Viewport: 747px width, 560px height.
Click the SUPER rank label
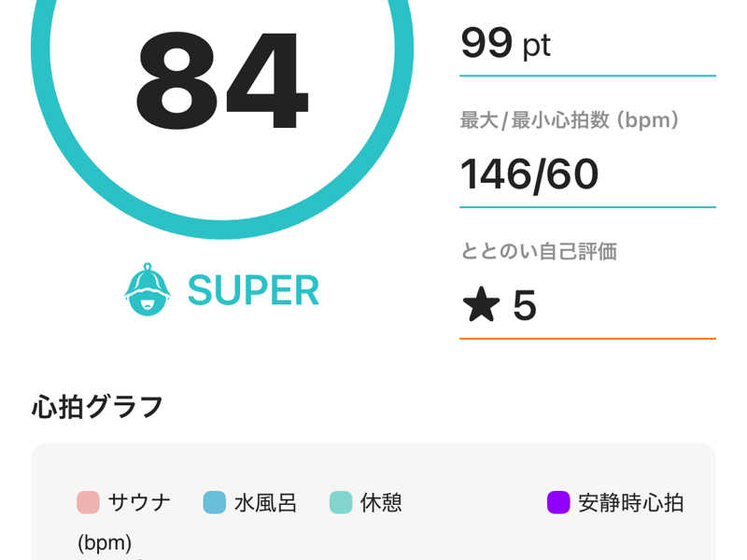pyautogui.click(x=253, y=290)
